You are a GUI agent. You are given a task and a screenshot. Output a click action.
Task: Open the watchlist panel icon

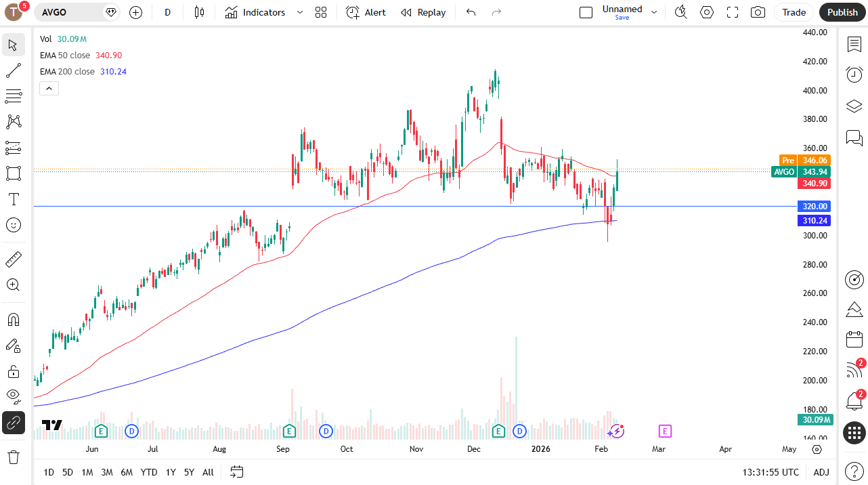854,45
